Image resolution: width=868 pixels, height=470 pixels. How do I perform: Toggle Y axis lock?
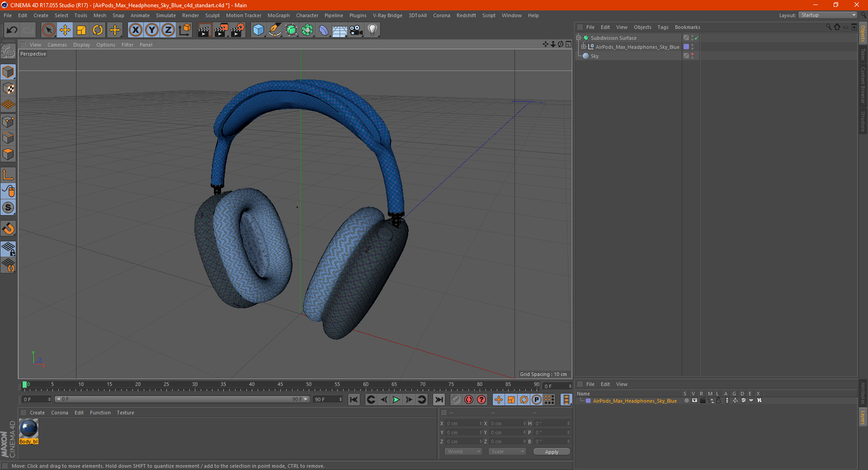tap(152, 30)
